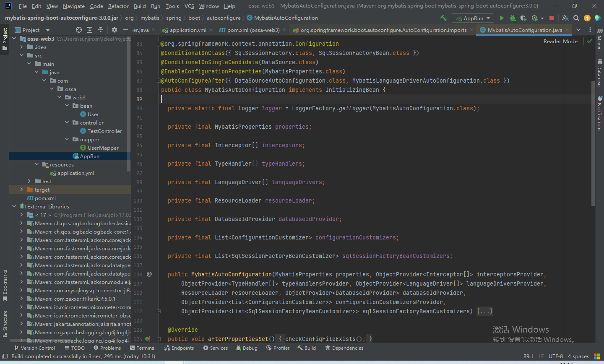604x364 pixels.
Task: Open the TODO tool window
Action: tap(75, 348)
